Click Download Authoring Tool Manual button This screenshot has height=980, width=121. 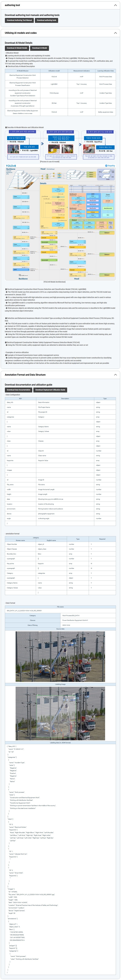pos(19,20)
